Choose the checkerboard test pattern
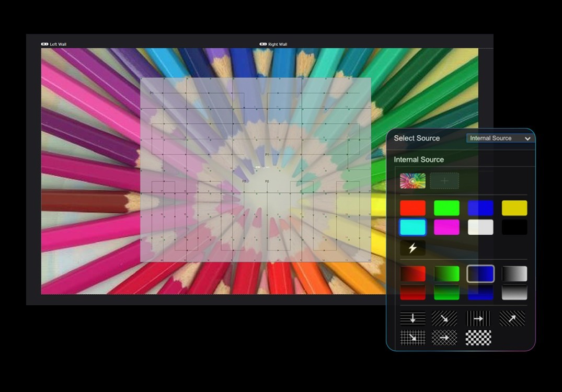 pos(478,338)
